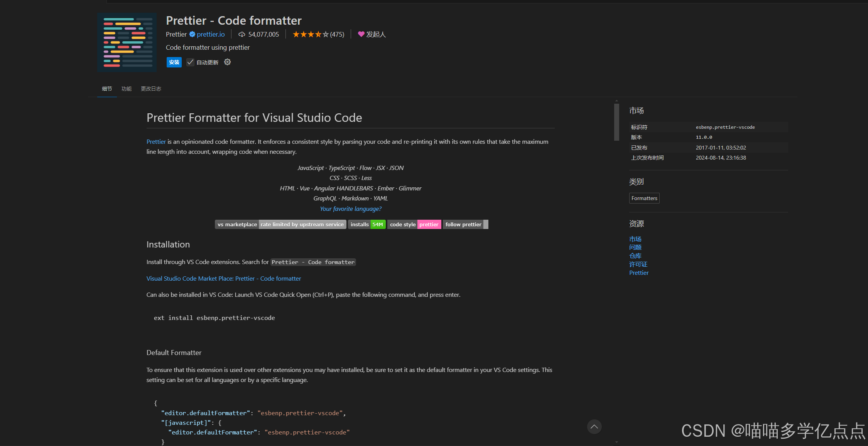Click the 上次发布时间 last released label
The width and height of the screenshot is (868, 446).
click(x=647, y=158)
